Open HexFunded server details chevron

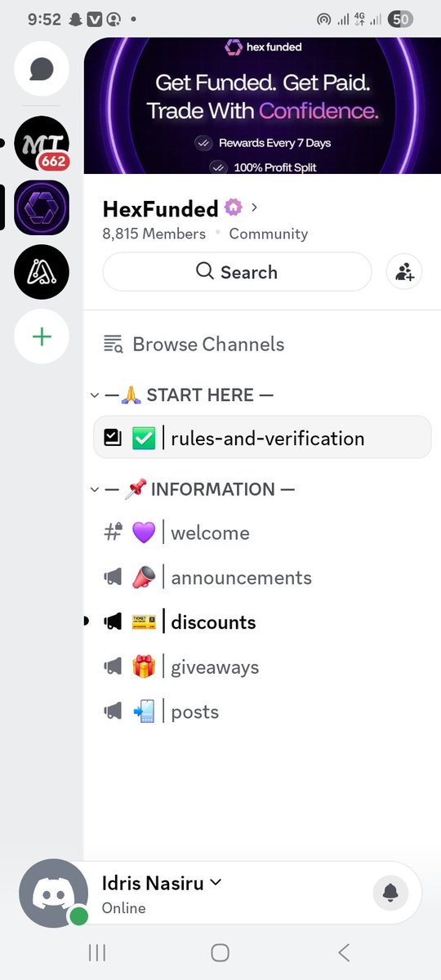coord(255,207)
